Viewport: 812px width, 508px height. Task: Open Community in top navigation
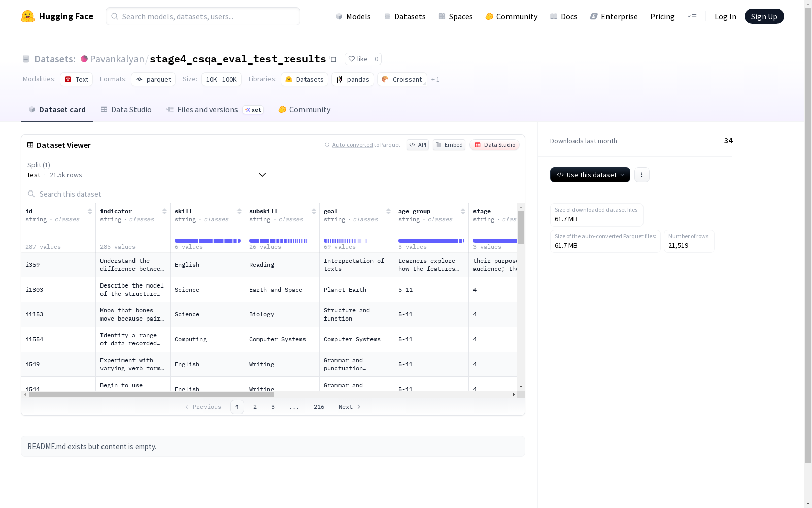tap(512, 16)
